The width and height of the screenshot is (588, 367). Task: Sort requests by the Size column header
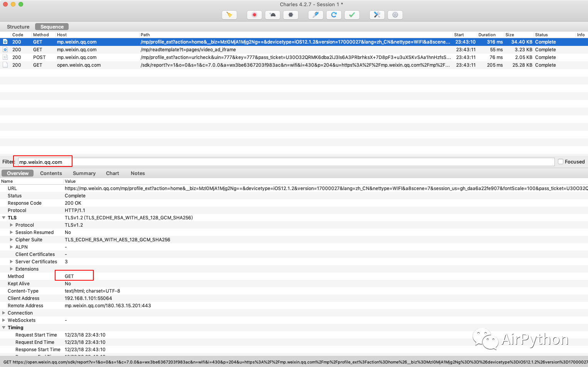510,35
